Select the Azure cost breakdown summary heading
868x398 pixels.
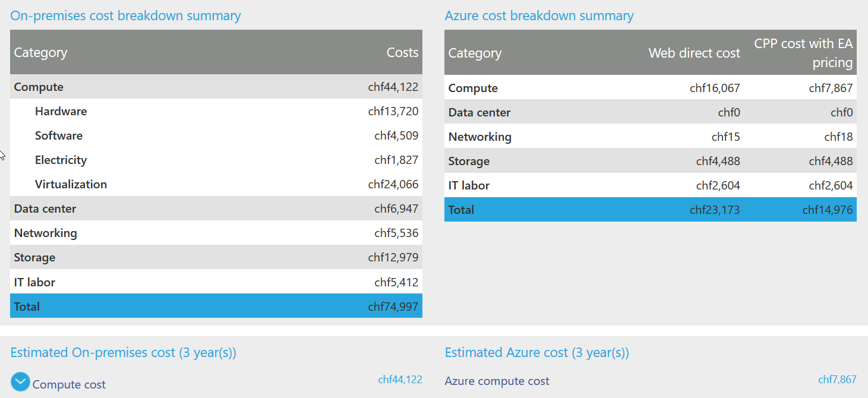click(539, 15)
